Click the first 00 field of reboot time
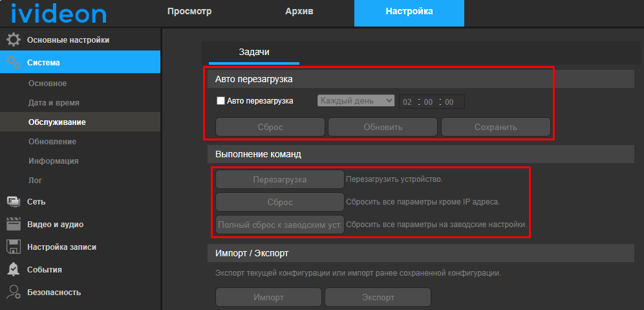Viewport: 644px width, 310px height. coord(429,102)
